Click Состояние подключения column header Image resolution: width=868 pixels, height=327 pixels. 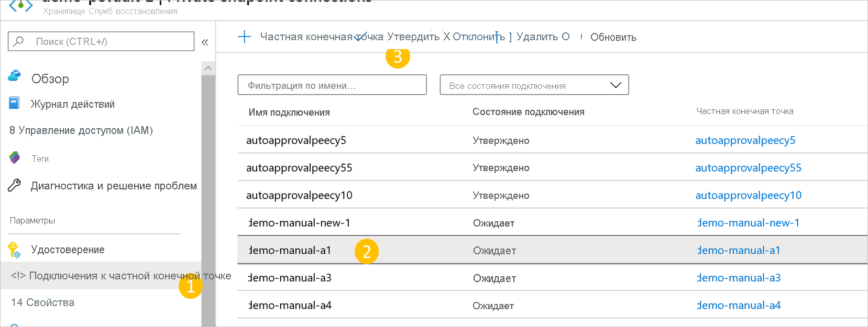point(529,111)
